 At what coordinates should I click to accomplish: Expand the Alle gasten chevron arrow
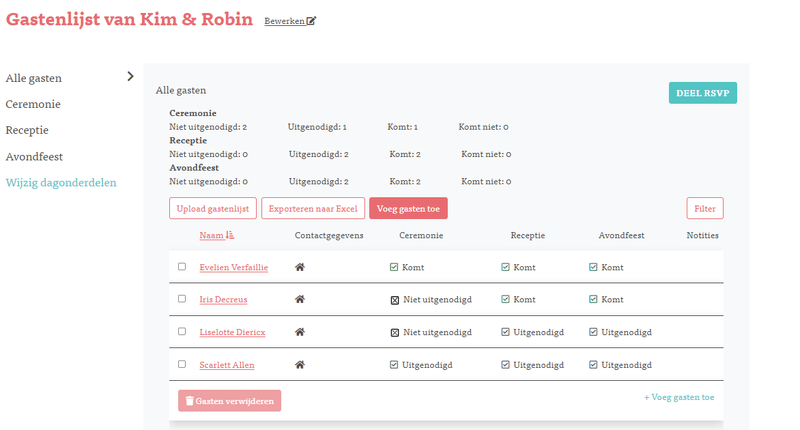pos(130,76)
